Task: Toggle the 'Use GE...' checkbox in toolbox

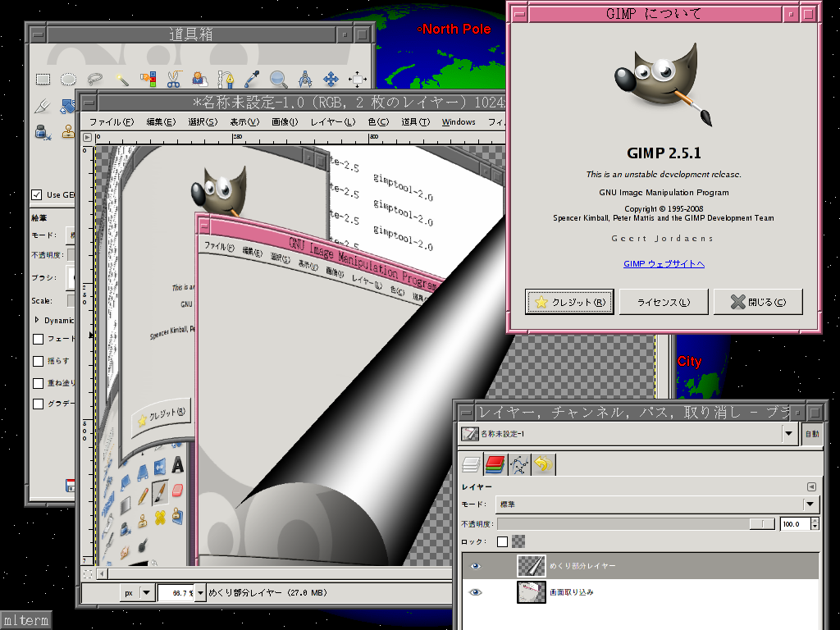Action: [x=36, y=195]
